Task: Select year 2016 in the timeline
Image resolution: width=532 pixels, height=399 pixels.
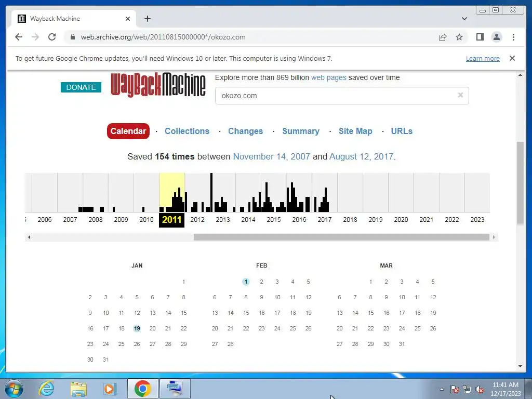Action: [x=299, y=220]
